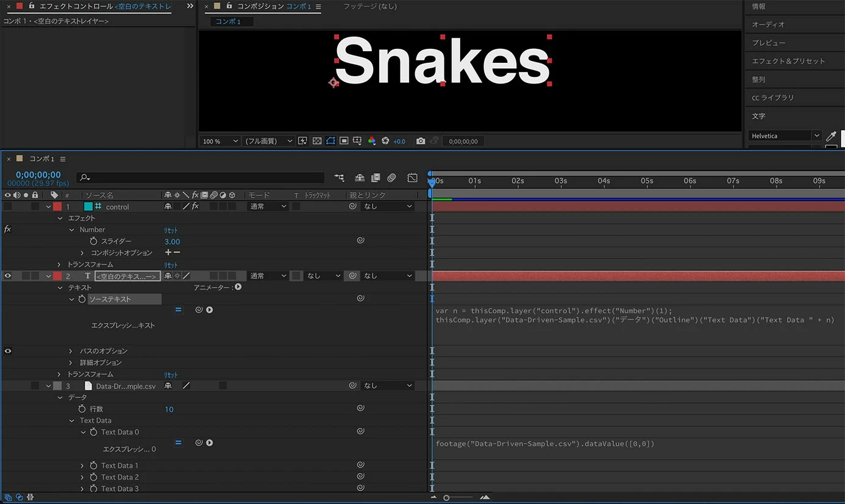Open プレビュー panel tab
The height and width of the screenshot is (504, 845).
point(769,43)
